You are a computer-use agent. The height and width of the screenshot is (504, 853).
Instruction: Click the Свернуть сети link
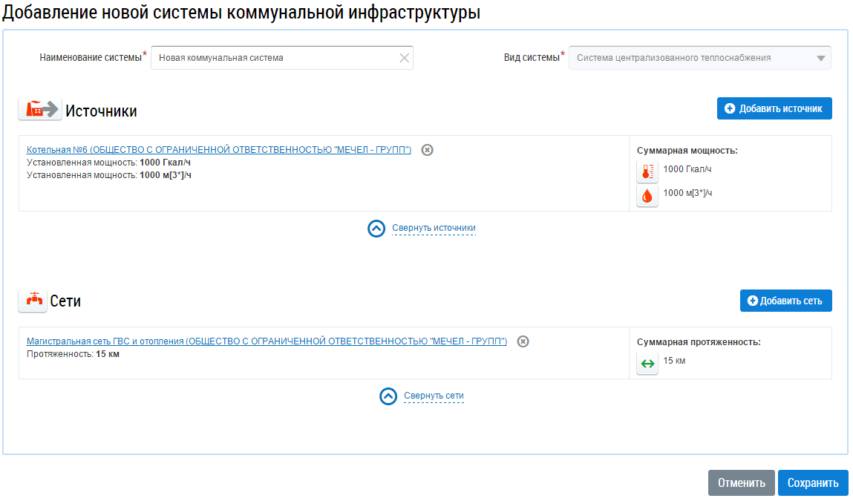[x=434, y=396]
